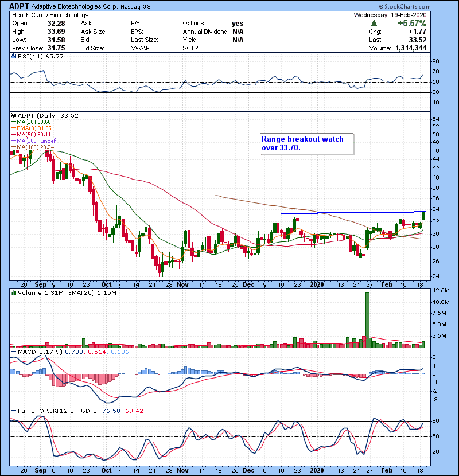
Task: Click the Open value 32.28
Action: 56,24
